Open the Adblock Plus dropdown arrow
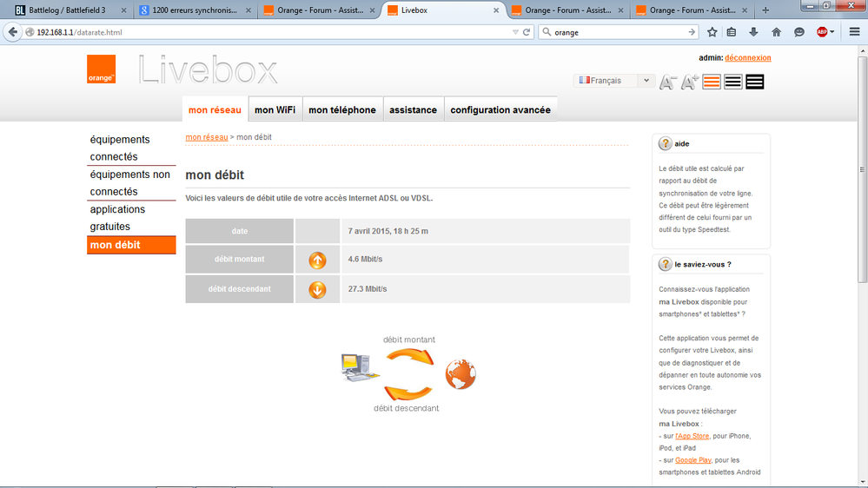 (832, 32)
